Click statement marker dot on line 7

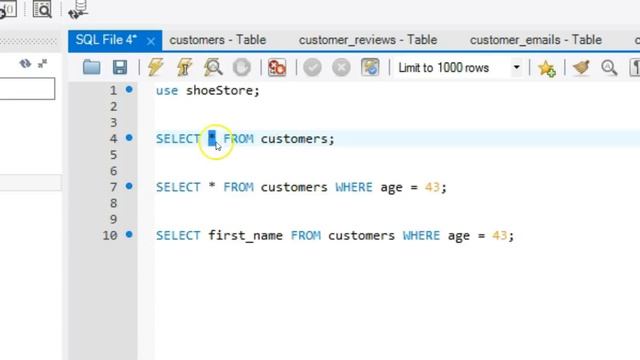(x=129, y=186)
